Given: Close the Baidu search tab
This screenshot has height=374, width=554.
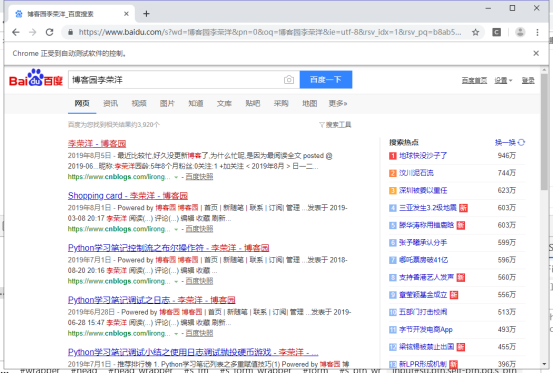Looking at the screenshot, I should pos(126,14).
